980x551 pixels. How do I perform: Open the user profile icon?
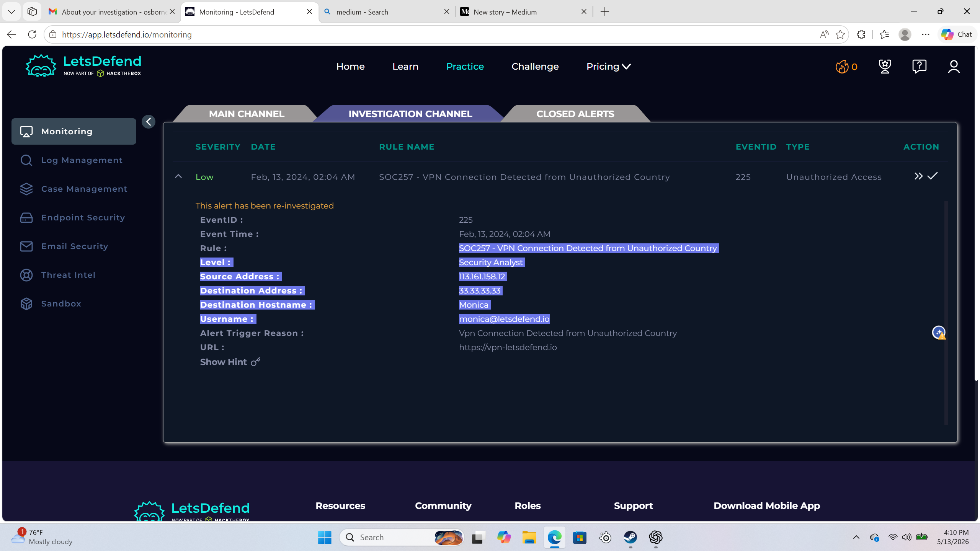coord(954,67)
